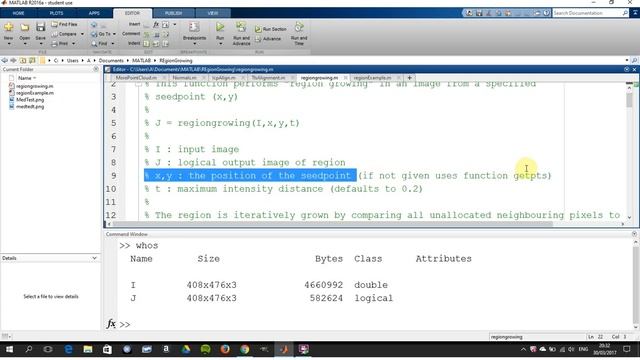Select regiongrowing.m in Current Folder
The width and height of the screenshot is (640, 360).
35,86
